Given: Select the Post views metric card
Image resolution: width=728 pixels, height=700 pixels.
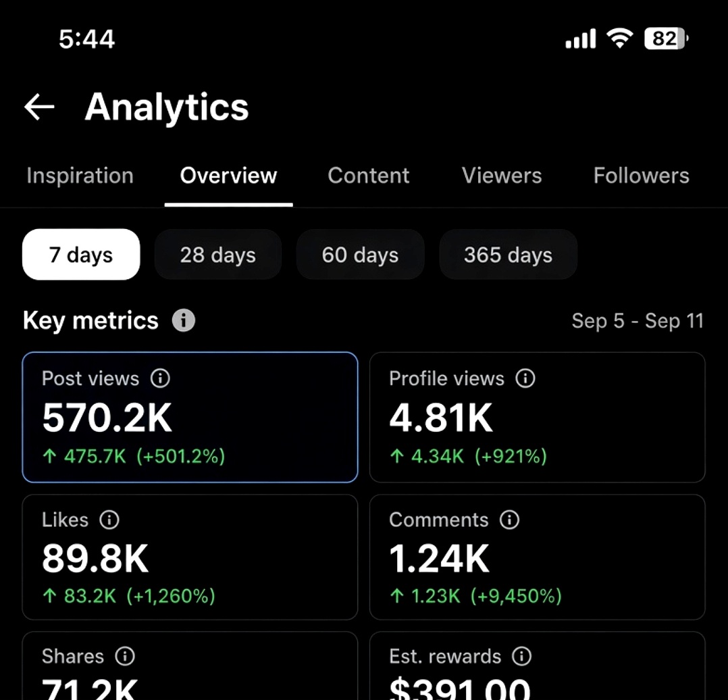Looking at the screenshot, I should [x=190, y=417].
